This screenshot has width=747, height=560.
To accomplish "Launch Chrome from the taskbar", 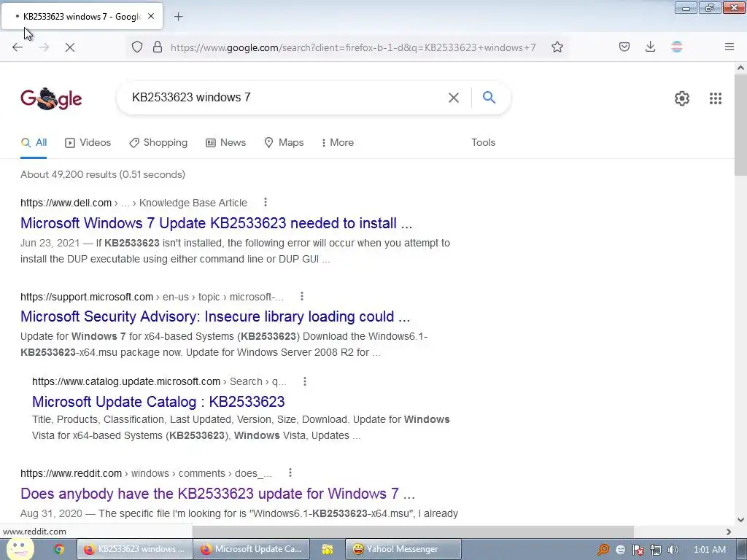I will click(x=59, y=550).
